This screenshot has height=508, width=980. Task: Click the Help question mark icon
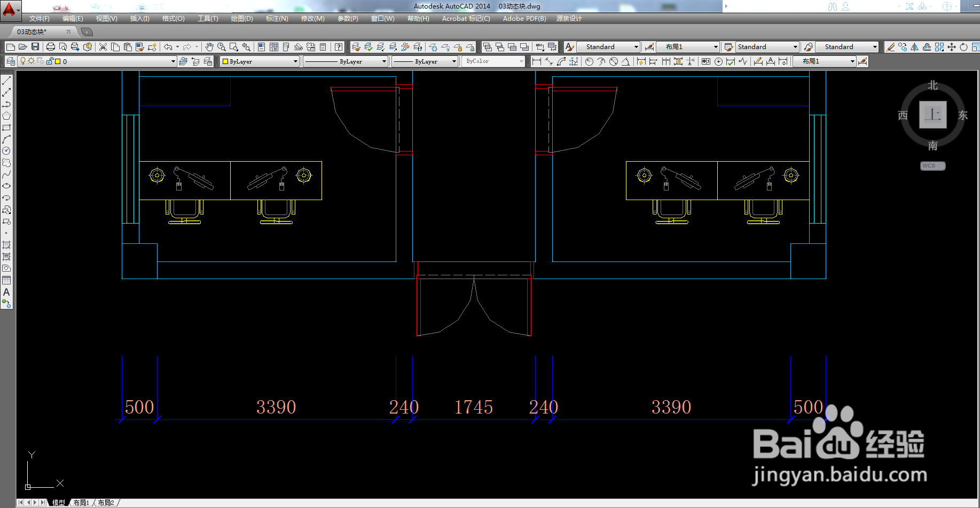click(339, 47)
